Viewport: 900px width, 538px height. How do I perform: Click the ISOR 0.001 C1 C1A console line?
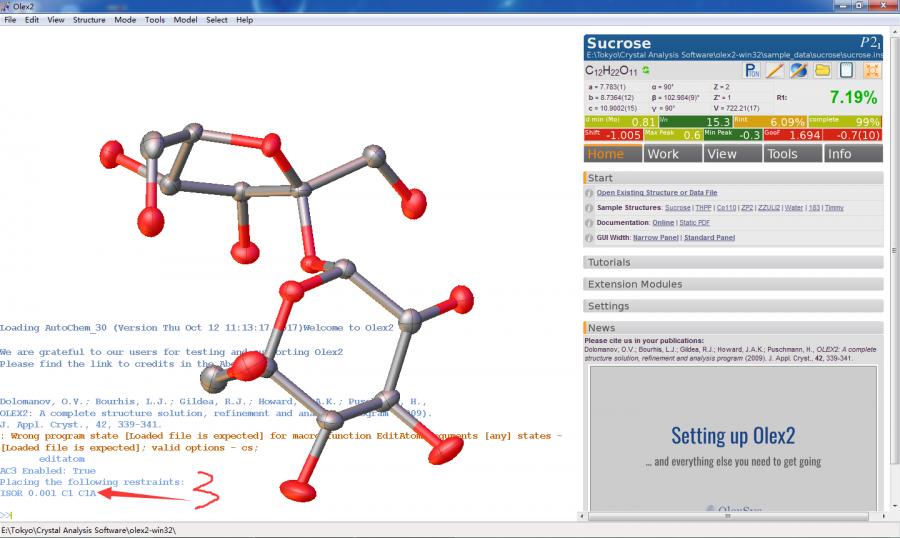click(x=48, y=493)
